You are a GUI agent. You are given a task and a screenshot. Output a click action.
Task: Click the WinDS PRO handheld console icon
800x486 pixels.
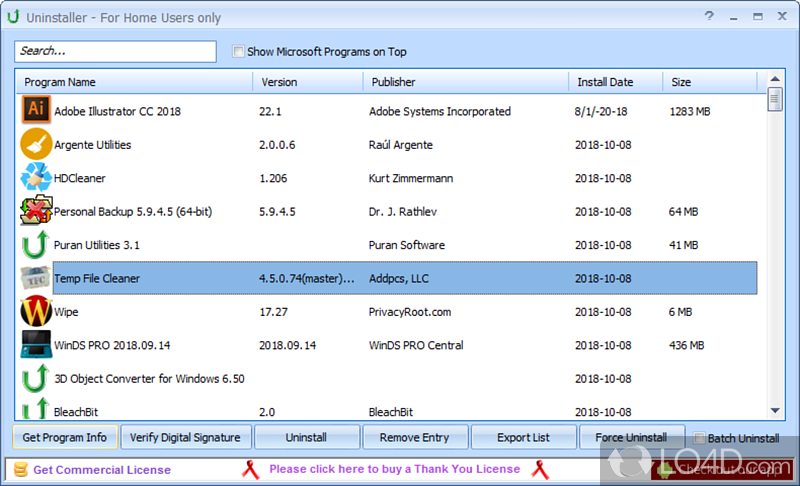pyautogui.click(x=36, y=344)
